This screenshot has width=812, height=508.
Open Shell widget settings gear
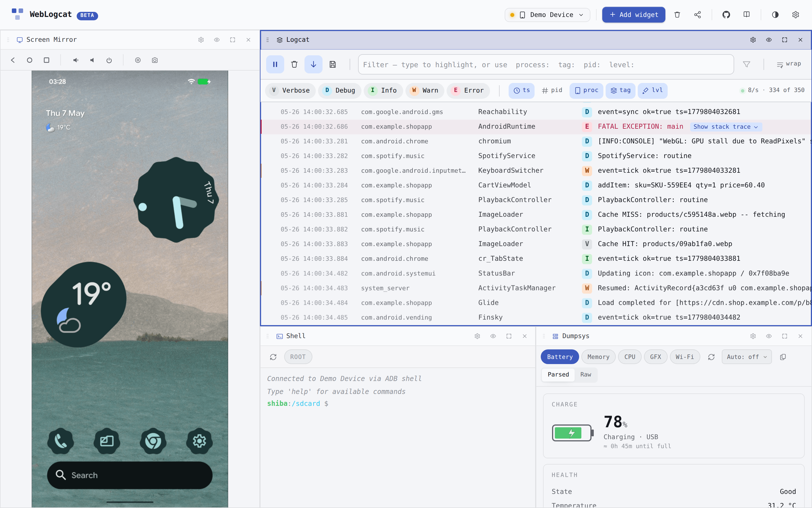(x=477, y=336)
